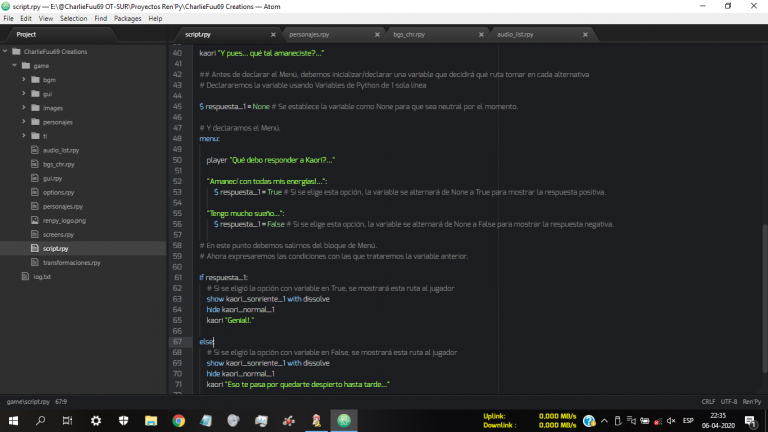Click the options.rpy file icon

point(34,192)
